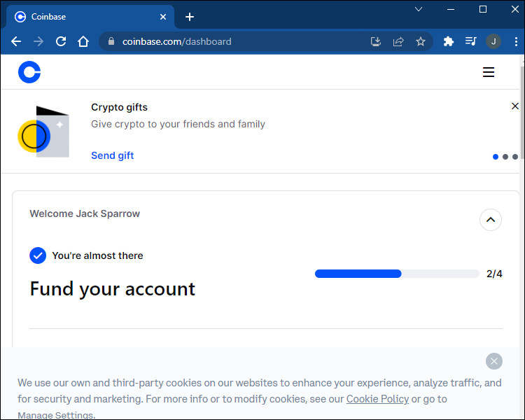Select the first carousel dot
Screen dimensions: 525x420
click(496, 157)
